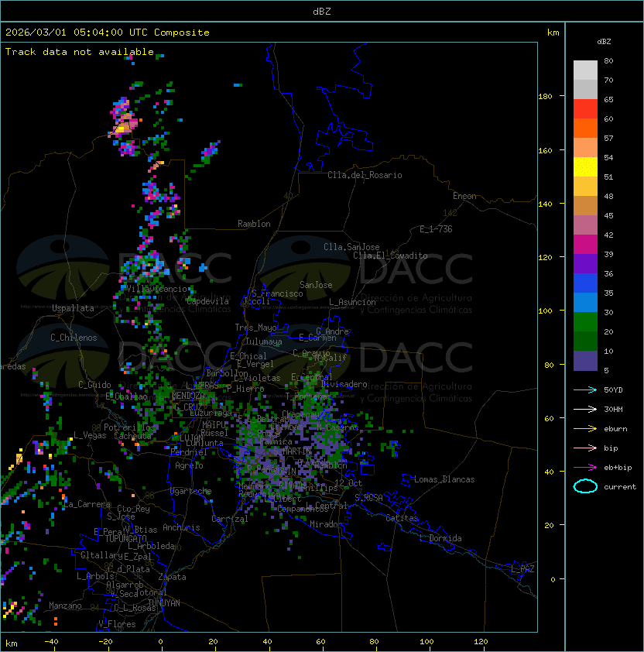644x652 pixels.
Task: Click the 'L_Dormida' place label
Action: pos(440,538)
